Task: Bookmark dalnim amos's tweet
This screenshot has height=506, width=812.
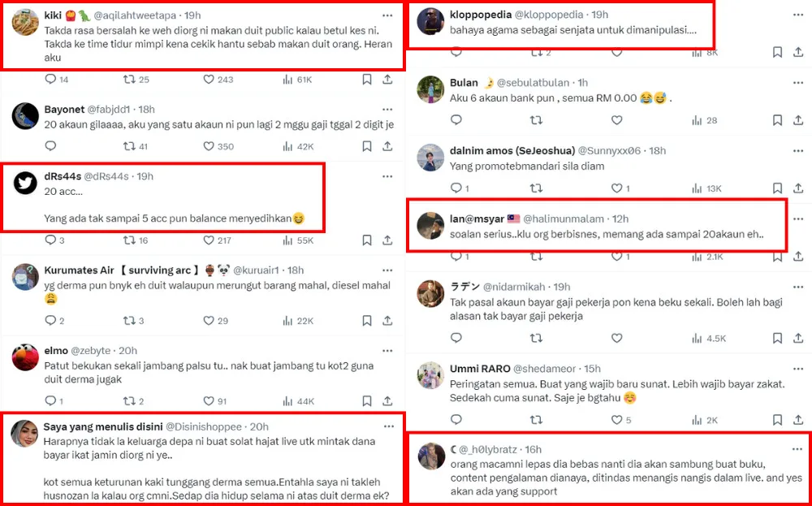Action: pos(777,188)
